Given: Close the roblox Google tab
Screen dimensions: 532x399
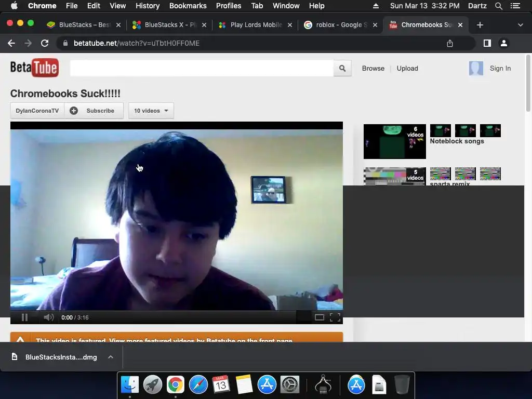Looking at the screenshot, I should (x=375, y=25).
